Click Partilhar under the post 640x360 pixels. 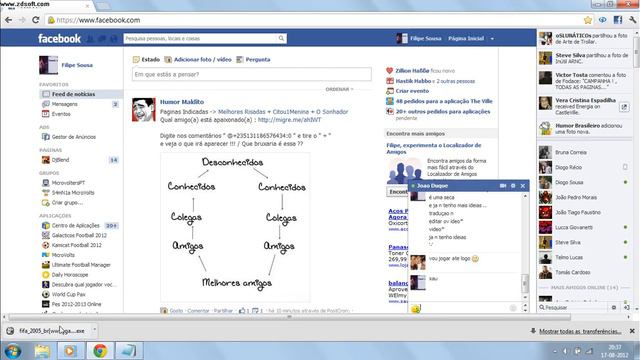pos(223,311)
